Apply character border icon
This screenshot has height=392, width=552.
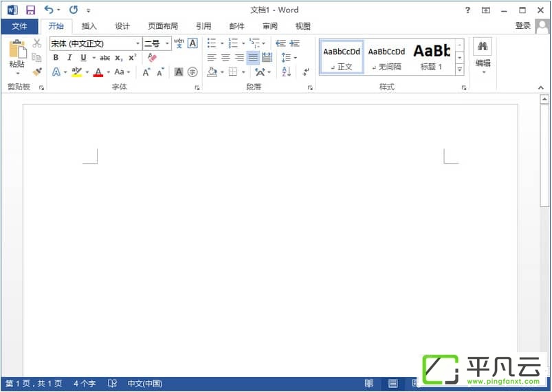click(192, 43)
